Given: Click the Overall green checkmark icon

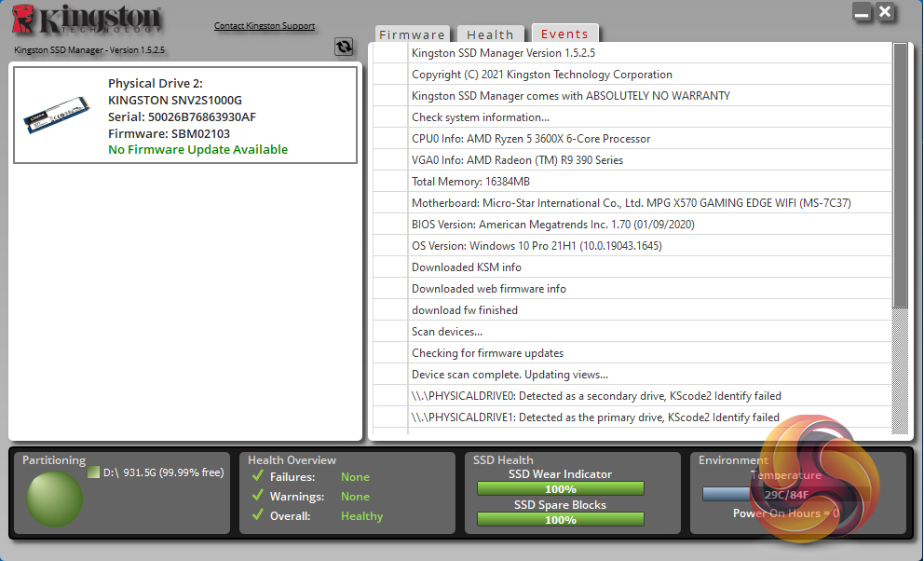Looking at the screenshot, I should pyautogui.click(x=257, y=515).
